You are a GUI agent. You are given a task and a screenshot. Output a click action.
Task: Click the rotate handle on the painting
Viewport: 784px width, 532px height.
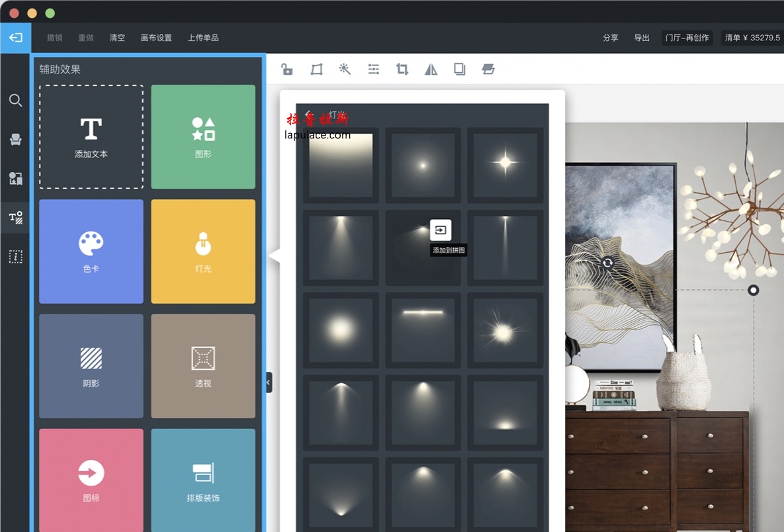[x=607, y=263]
